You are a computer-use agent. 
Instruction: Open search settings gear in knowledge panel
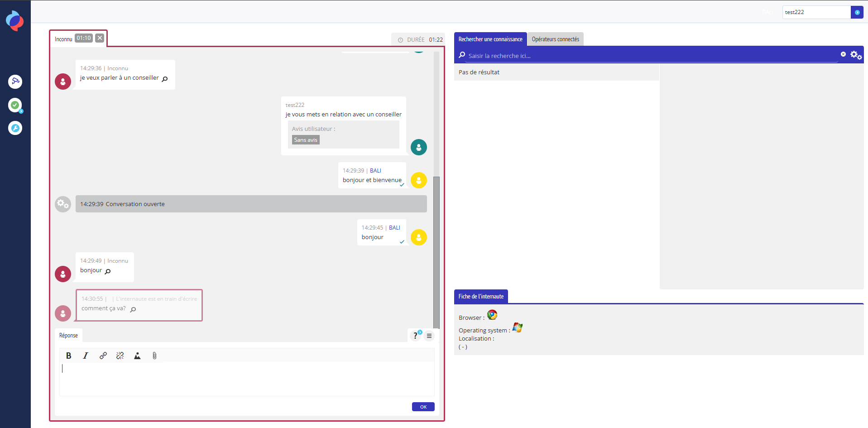click(856, 55)
